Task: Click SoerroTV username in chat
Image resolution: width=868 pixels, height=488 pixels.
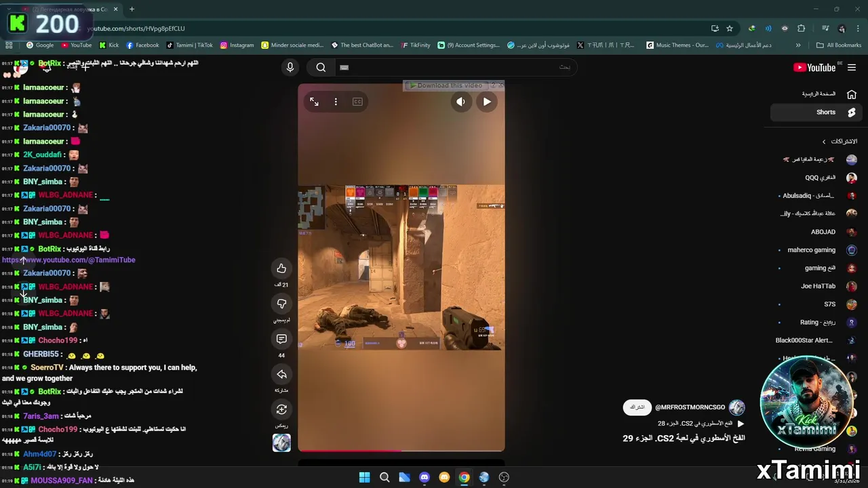Action: coord(47,367)
